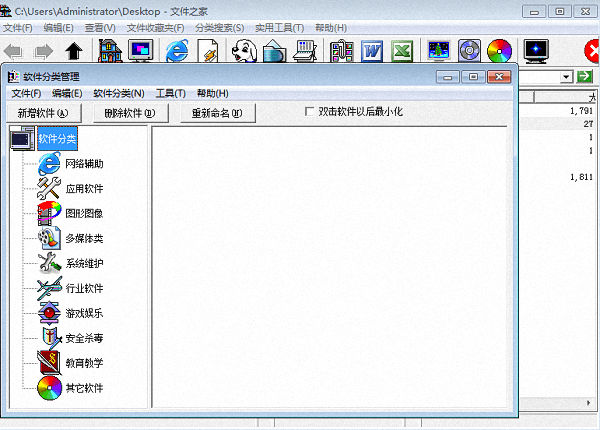600x430 pixels.
Task: Select the 安全杀毒 category
Action: (84, 338)
